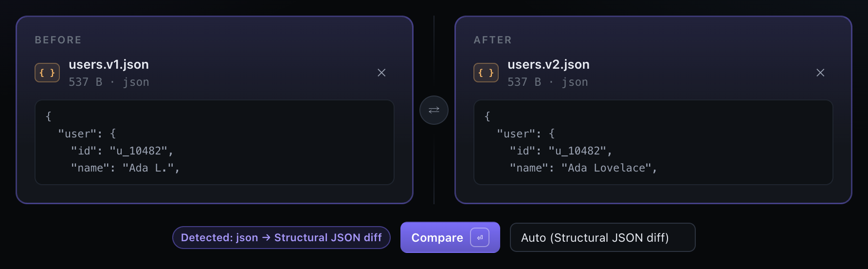Click the enter-key icon inside Compare

pyautogui.click(x=480, y=238)
